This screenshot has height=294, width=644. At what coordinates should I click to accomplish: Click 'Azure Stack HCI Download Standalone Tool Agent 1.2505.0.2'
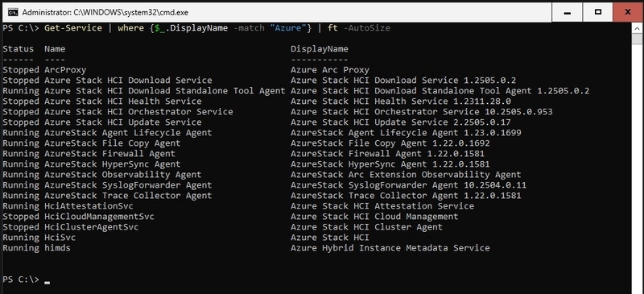(440, 91)
